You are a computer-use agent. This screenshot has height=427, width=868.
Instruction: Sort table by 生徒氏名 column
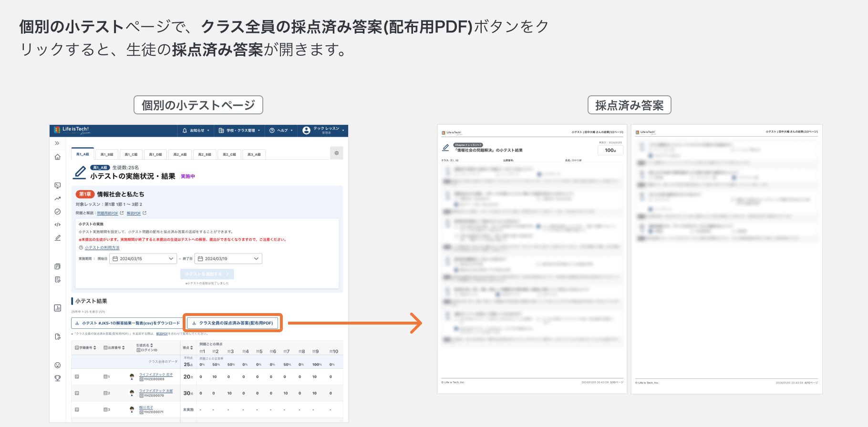click(x=145, y=346)
